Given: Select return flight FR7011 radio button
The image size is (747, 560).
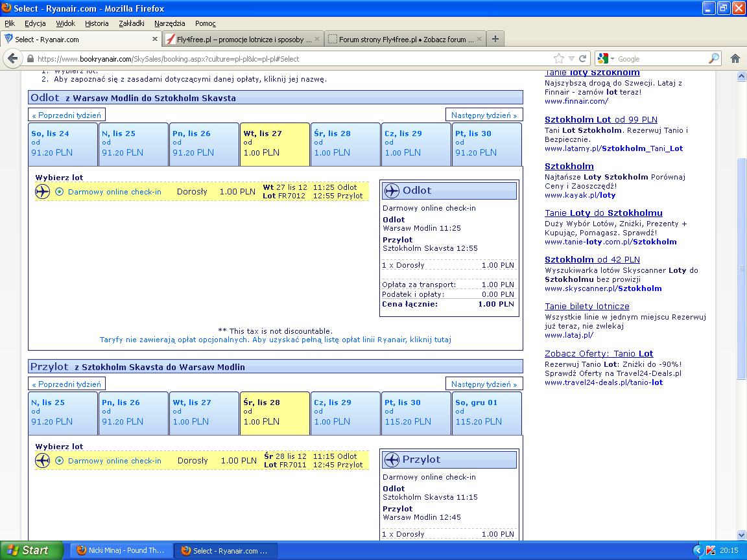Looking at the screenshot, I should pyautogui.click(x=59, y=460).
